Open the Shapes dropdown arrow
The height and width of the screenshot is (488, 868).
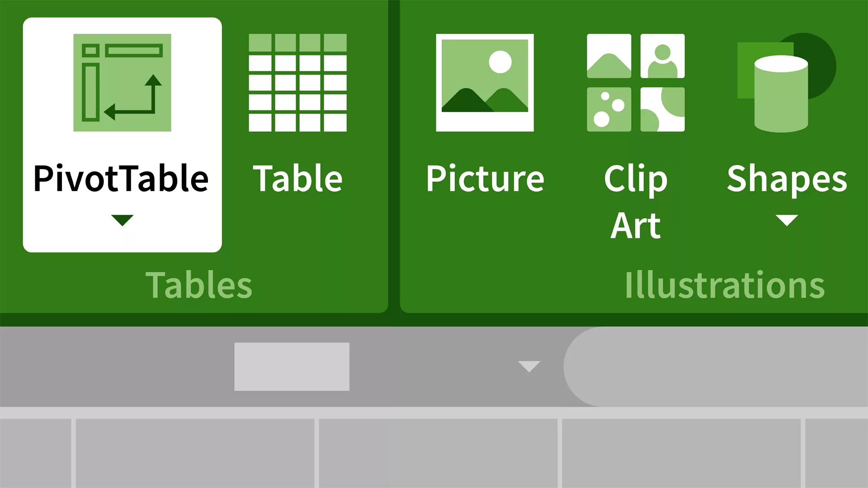787,220
